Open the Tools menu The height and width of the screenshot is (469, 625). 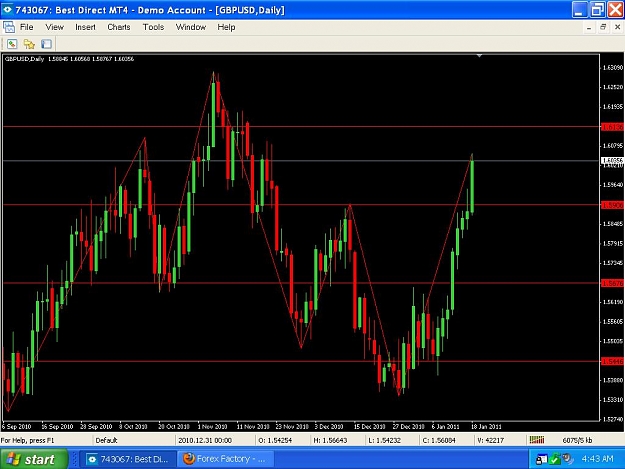point(153,27)
